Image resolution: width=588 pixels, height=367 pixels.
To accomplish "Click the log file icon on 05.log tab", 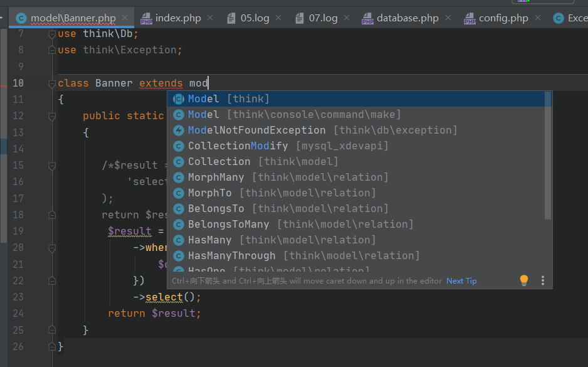I will coord(231,18).
